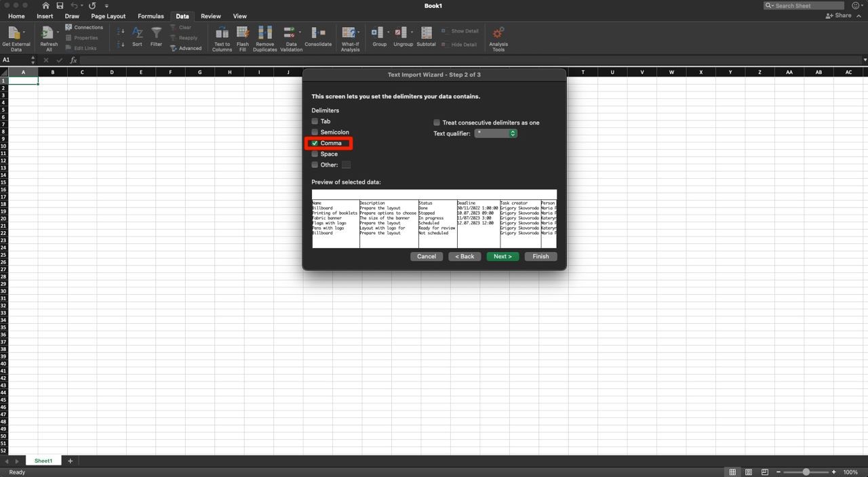Click the Other delimiter text field
Viewport: 868px width, 477px height.
point(346,165)
